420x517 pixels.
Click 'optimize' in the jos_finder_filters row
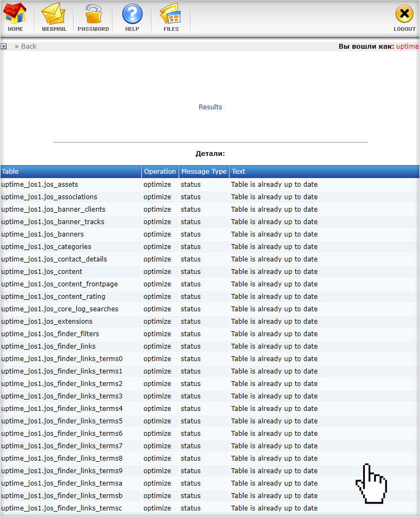click(157, 334)
